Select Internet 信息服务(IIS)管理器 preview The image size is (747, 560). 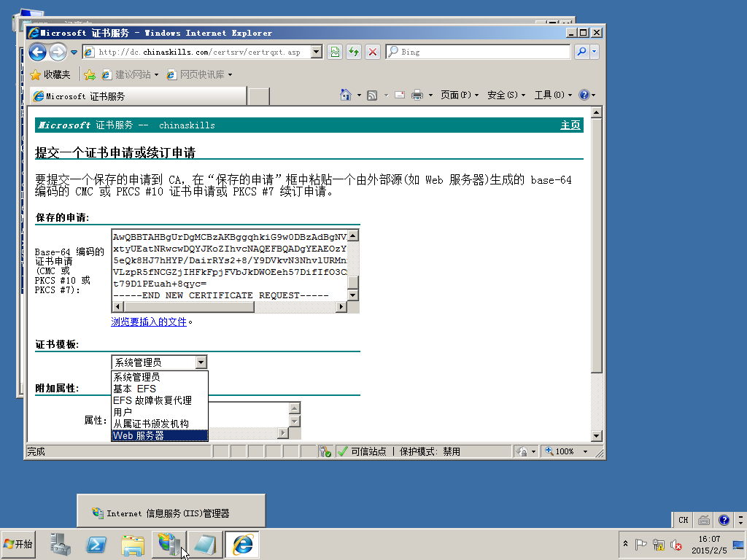(x=171, y=510)
